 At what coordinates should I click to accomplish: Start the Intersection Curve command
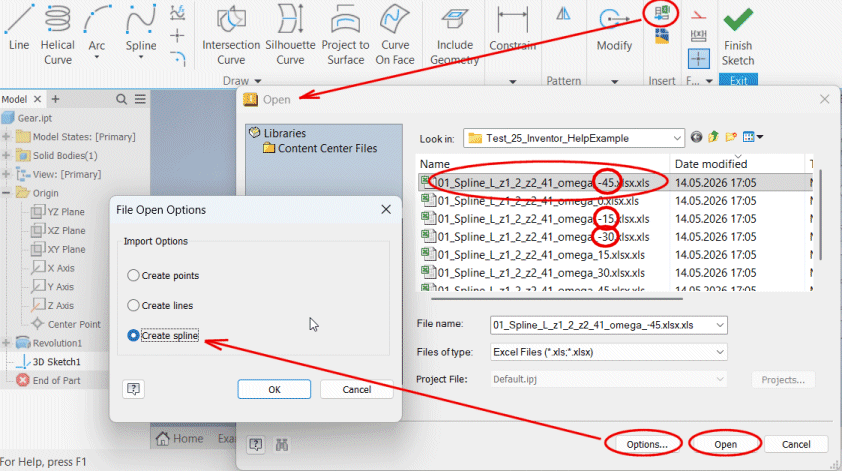click(x=231, y=34)
